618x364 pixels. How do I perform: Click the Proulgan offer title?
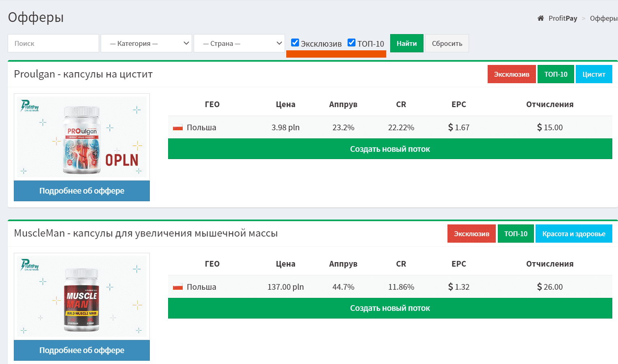click(x=83, y=74)
